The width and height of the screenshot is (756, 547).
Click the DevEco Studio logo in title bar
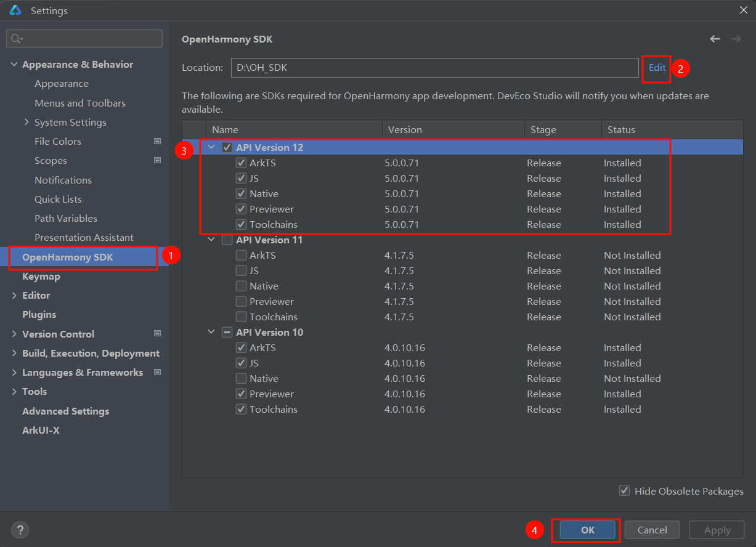point(15,10)
